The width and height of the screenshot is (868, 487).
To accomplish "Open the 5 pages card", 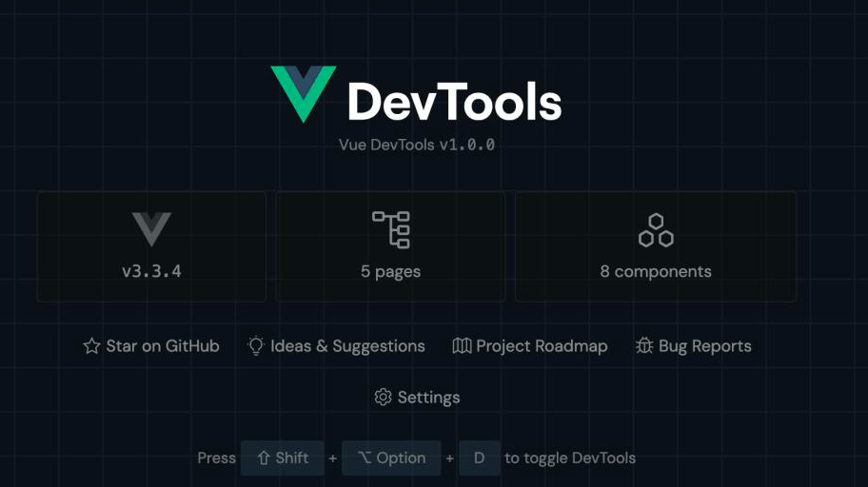I will tap(390, 246).
